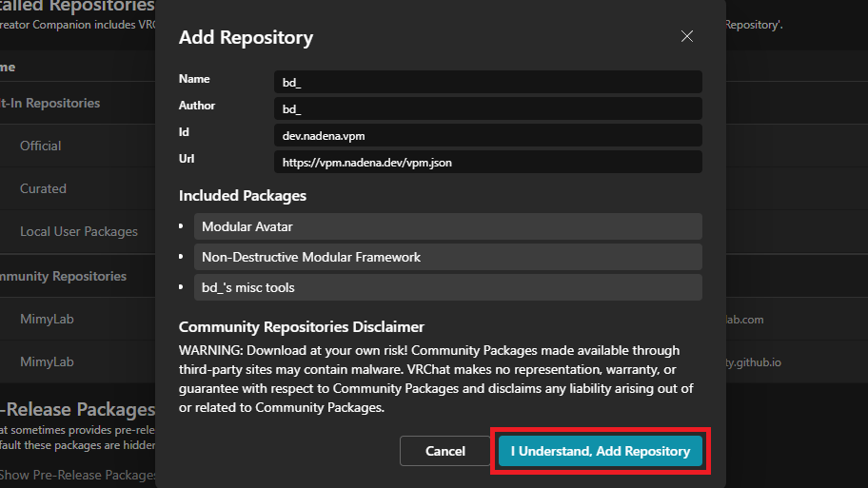Click the Url field with vpm.json address

tap(487, 163)
